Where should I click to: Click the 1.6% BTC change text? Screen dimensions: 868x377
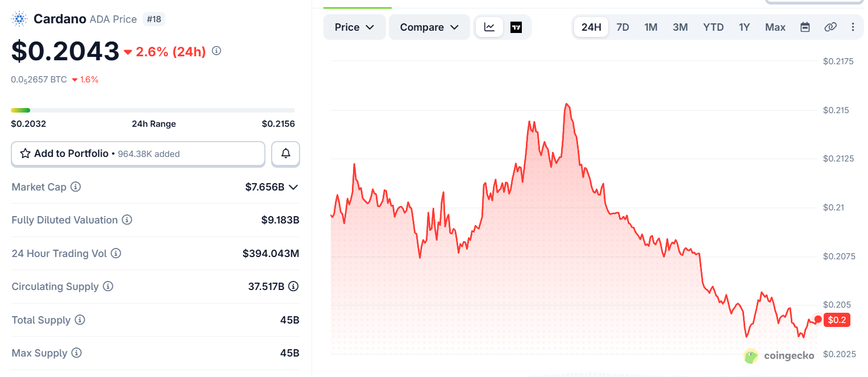tap(89, 80)
